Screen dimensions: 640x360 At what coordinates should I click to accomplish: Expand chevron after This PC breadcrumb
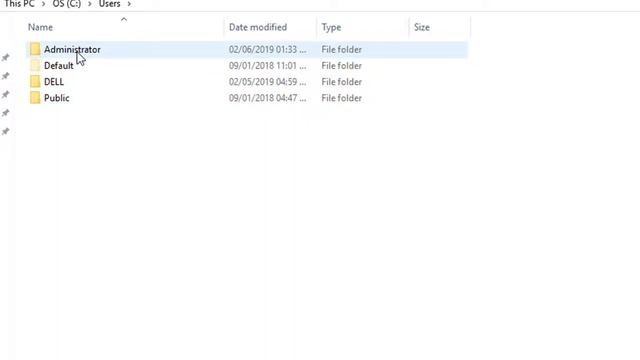click(43, 4)
